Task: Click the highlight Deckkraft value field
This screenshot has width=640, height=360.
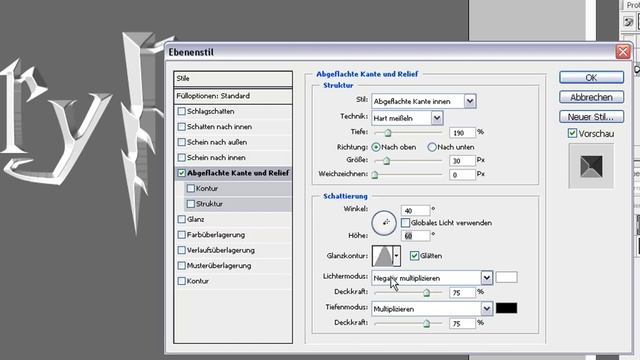Action: (462, 292)
